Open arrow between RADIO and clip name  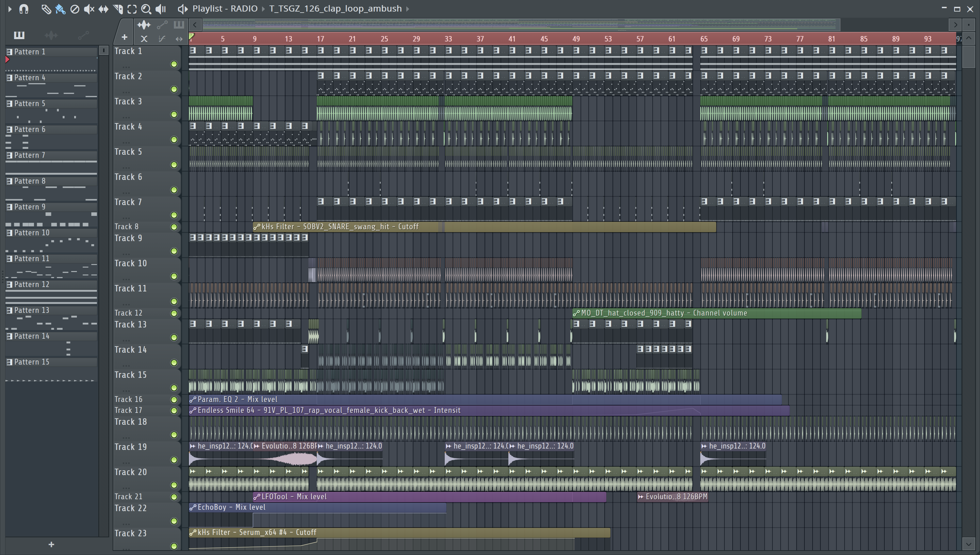click(x=263, y=9)
